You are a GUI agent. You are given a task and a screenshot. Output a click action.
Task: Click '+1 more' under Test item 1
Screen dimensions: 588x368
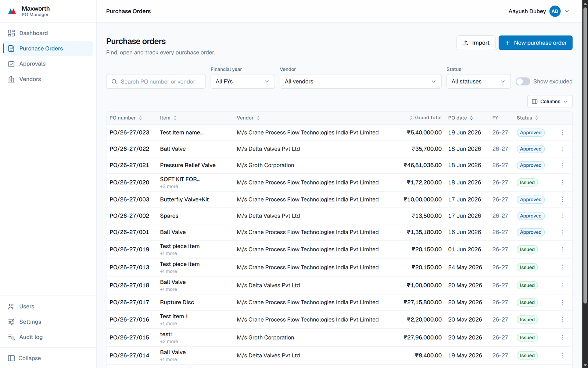(168, 324)
